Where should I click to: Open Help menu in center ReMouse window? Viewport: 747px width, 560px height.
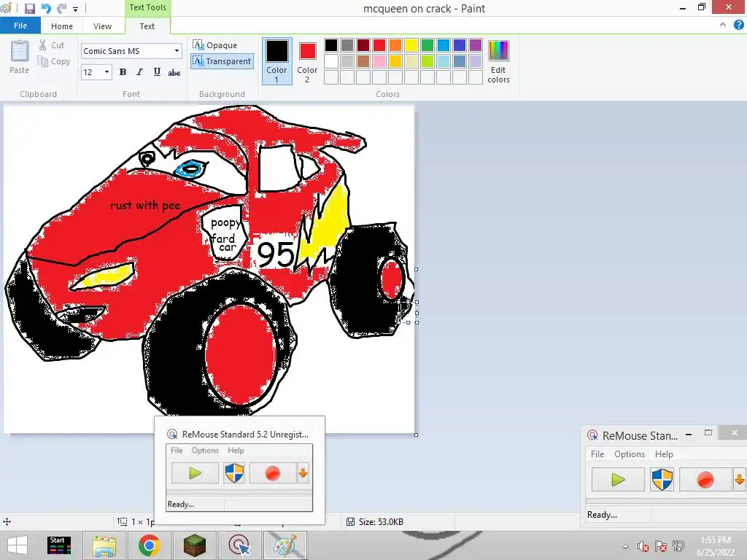(236, 451)
